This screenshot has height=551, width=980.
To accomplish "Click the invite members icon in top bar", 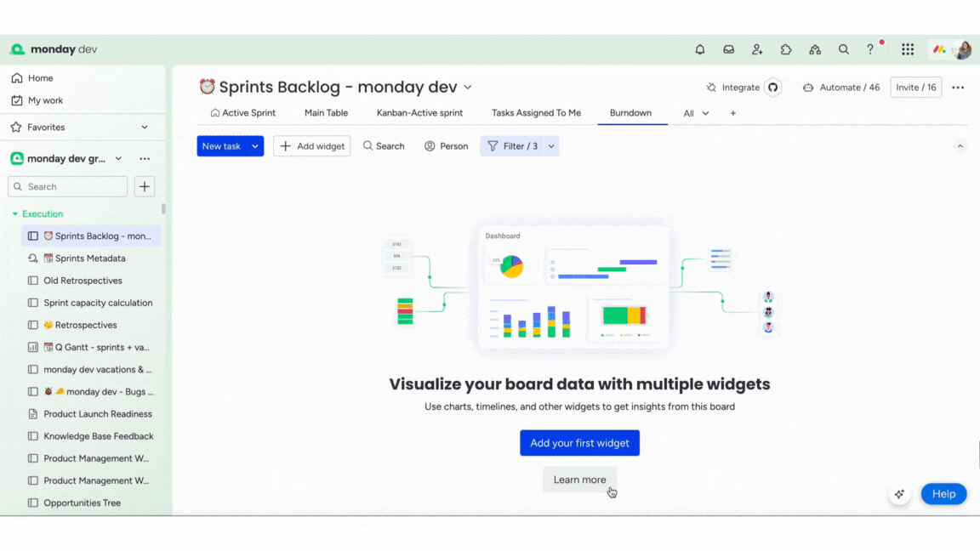I will (x=757, y=50).
